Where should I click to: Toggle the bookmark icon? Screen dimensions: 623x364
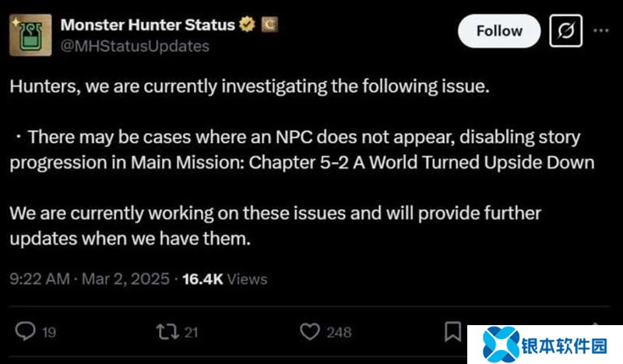tap(452, 332)
